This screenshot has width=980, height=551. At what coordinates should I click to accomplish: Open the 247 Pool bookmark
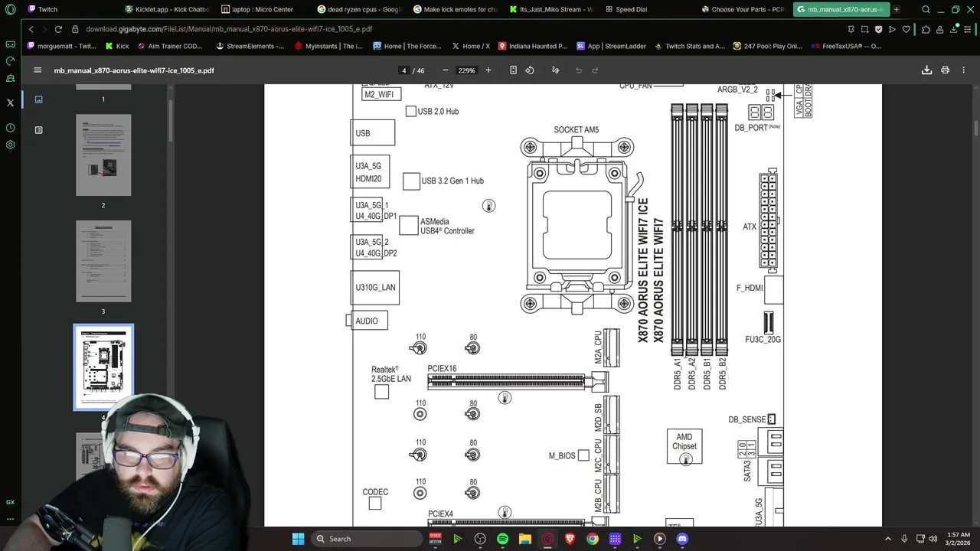coord(768,46)
